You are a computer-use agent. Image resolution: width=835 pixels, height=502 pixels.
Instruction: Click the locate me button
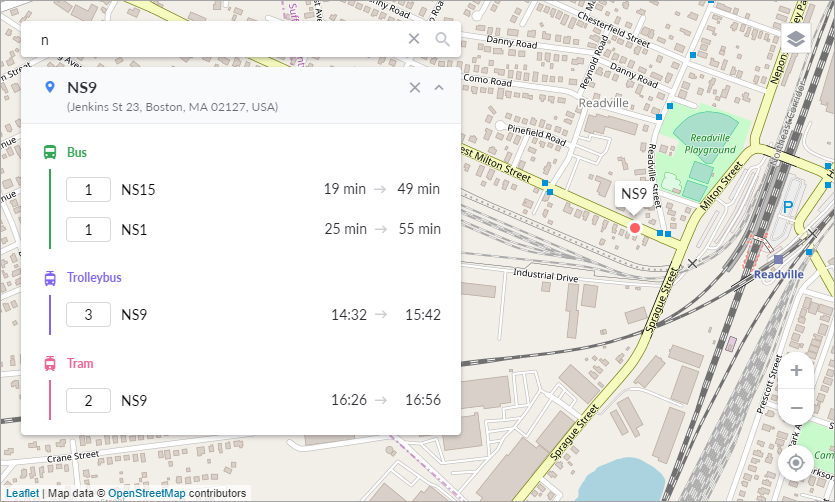[796, 463]
